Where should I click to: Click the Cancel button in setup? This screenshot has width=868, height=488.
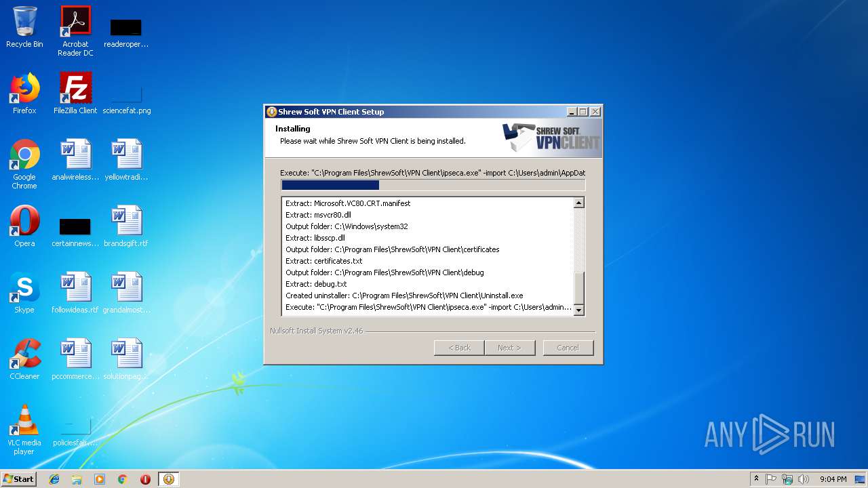[x=568, y=348]
